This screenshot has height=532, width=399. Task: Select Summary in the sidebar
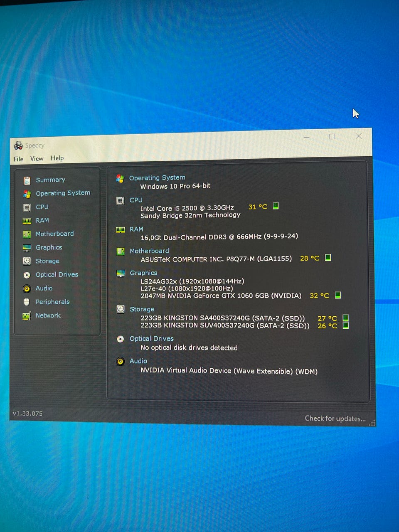pyautogui.click(x=50, y=180)
